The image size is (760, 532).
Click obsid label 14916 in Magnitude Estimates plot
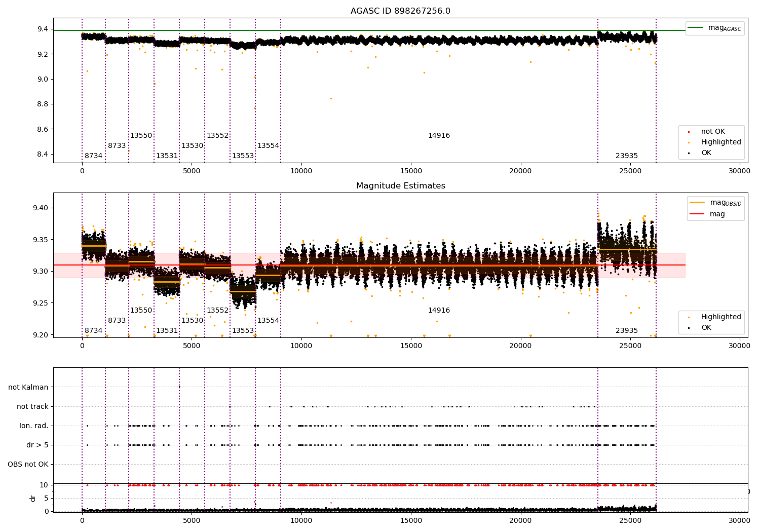pos(439,311)
